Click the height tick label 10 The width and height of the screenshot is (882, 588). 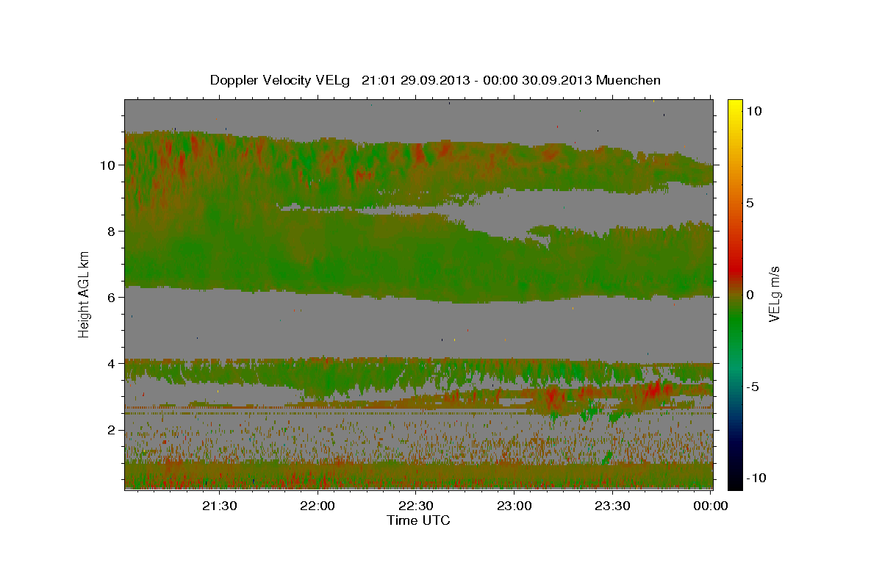click(107, 165)
